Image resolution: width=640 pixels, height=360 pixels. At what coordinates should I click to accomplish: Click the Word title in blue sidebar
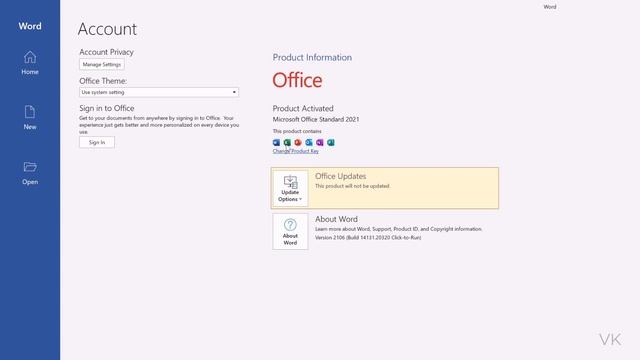[x=30, y=26]
